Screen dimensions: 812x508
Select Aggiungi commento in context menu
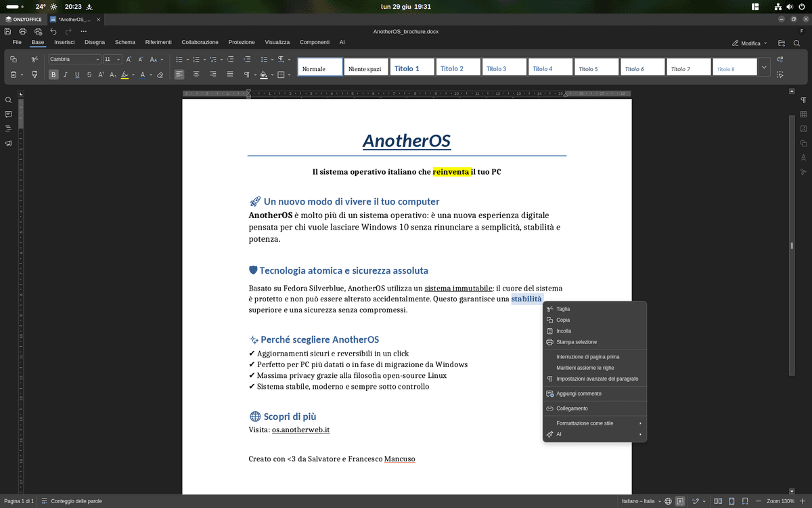[x=595, y=394]
